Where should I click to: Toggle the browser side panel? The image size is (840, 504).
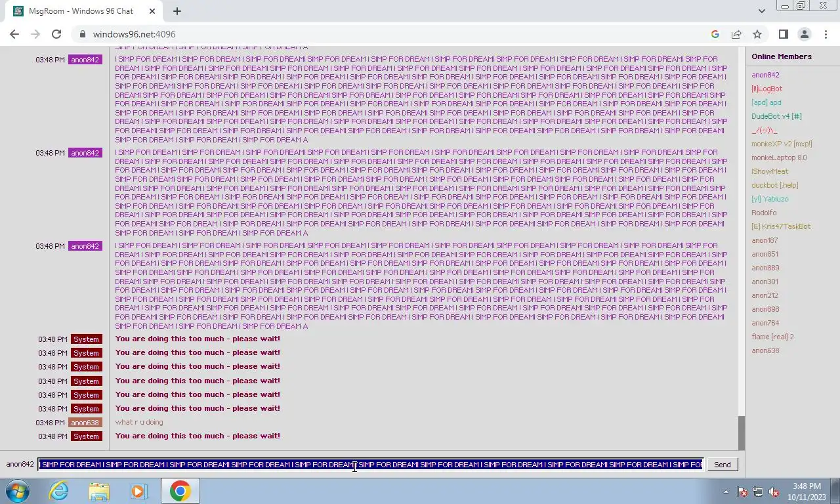[783, 34]
